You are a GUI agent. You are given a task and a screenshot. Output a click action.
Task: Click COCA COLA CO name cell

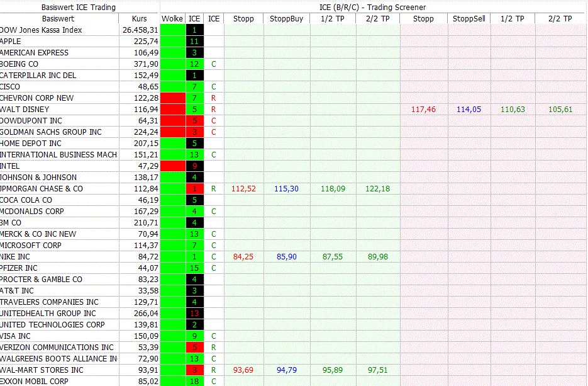pos(26,200)
